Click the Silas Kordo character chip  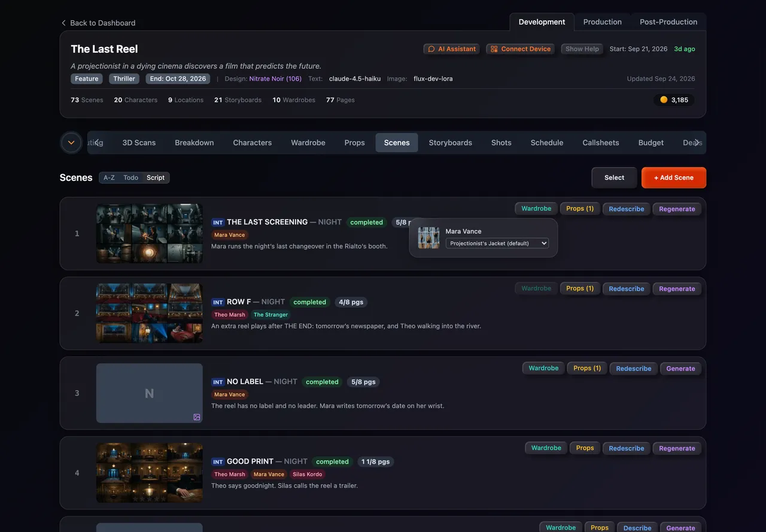308,475
